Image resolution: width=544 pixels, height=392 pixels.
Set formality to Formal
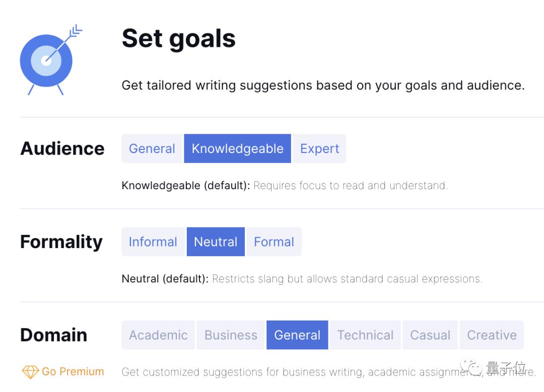click(x=274, y=242)
